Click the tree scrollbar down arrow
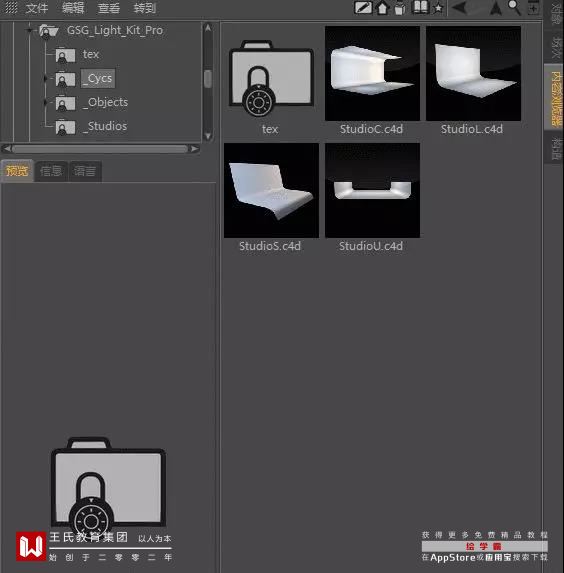 [x=208, y=136]
